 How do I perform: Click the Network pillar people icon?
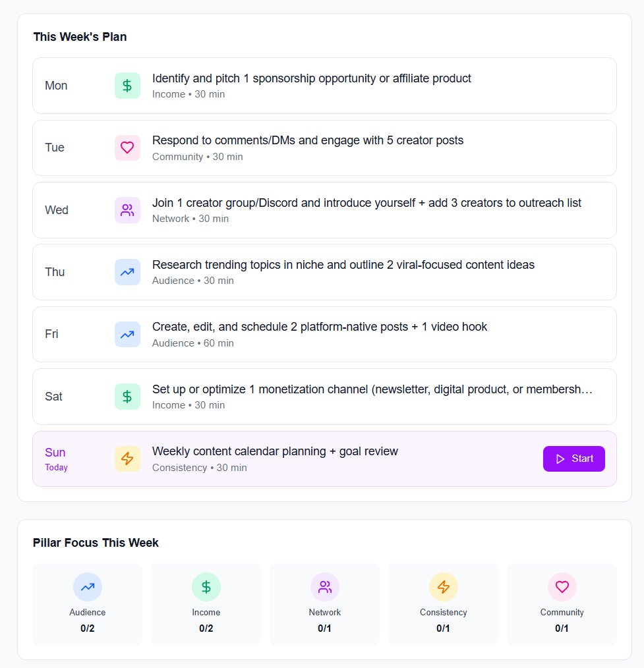(325, 587)
